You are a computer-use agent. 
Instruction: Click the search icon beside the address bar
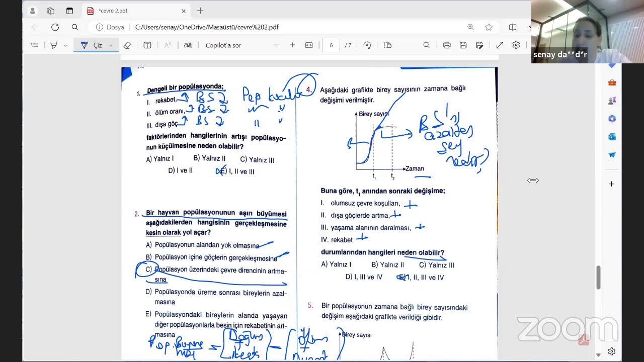[x=75, y=27]
